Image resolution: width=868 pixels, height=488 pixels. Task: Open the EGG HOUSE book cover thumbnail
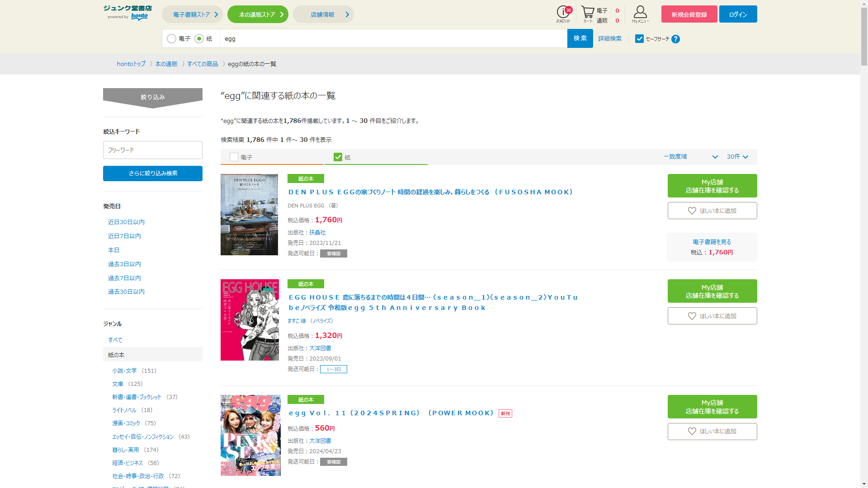pos(250,320)
